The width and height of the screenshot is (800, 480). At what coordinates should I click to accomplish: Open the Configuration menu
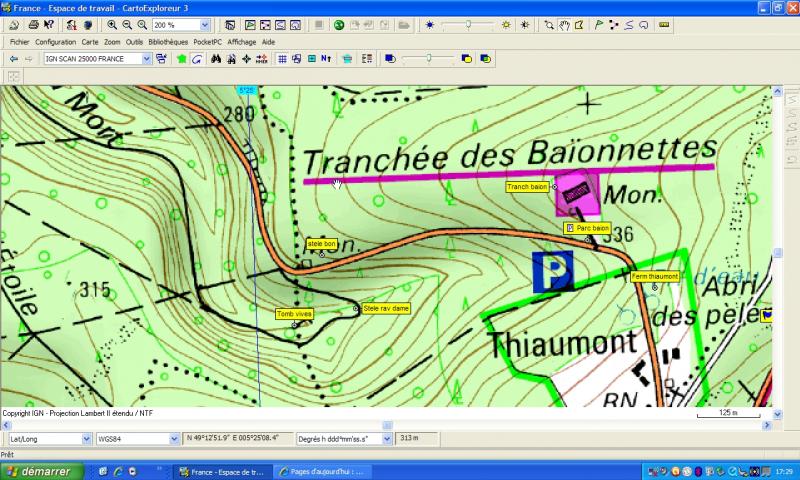click(55, 42)
